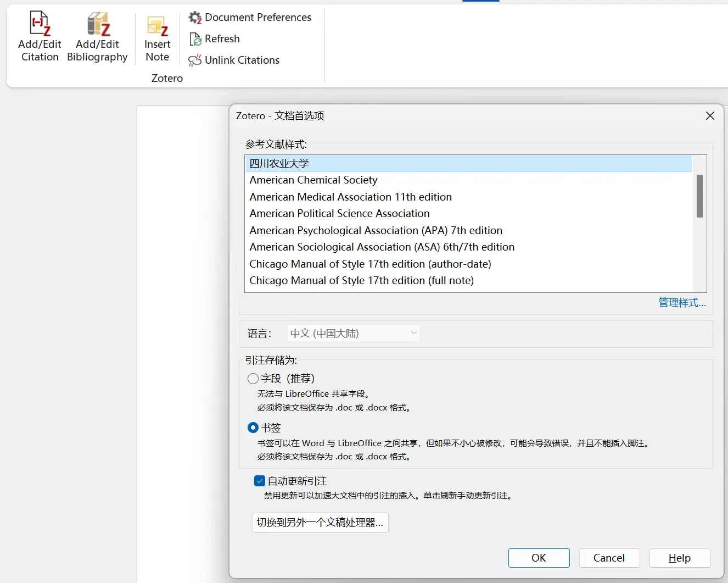The image size is (728, 583).
Task: Click the 管理样式... link
Action: coord(682,303)
